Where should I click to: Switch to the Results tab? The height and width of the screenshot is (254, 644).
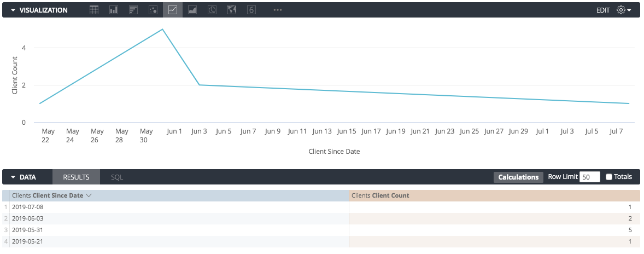click(76, 177)
